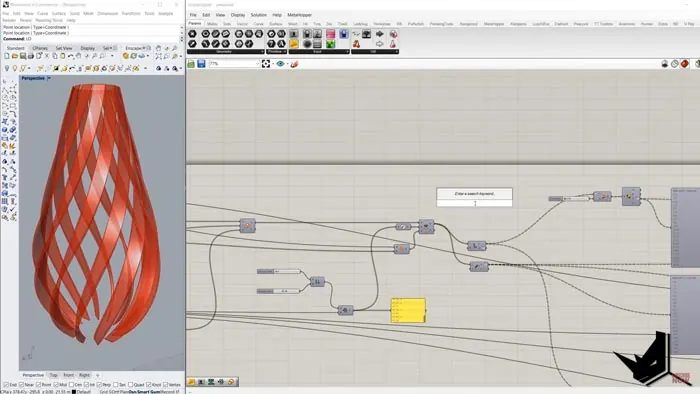Image resolution: width=700 pixels, height=394 pixels.
Task: Switch to the Ladybug component tab
Action: [x=360, y=24]
